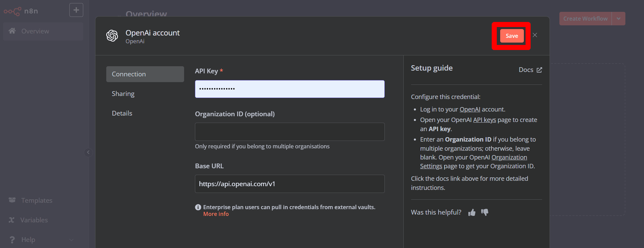Click the plus add button beside n8n logo
The image size is (644, 248).
[76, 10]
